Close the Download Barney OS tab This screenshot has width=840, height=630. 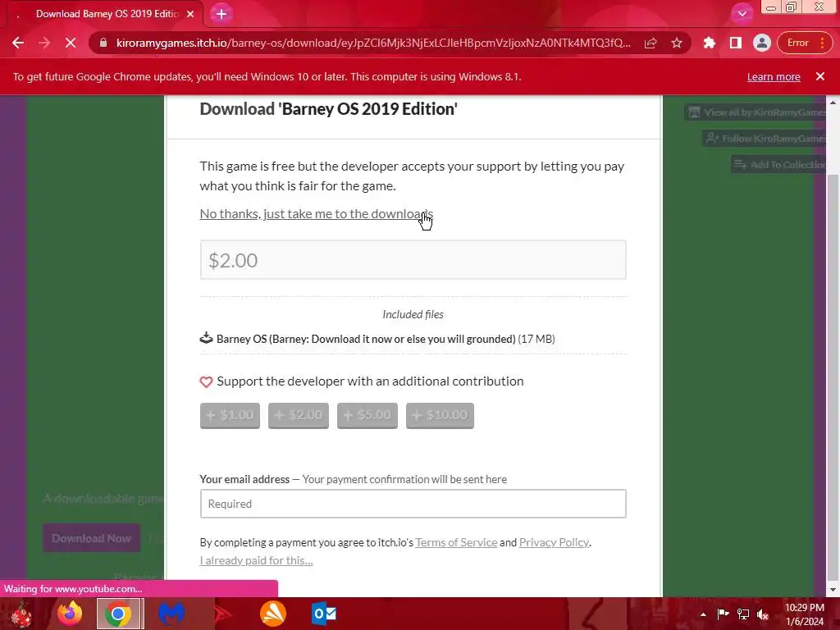[190, 14]
